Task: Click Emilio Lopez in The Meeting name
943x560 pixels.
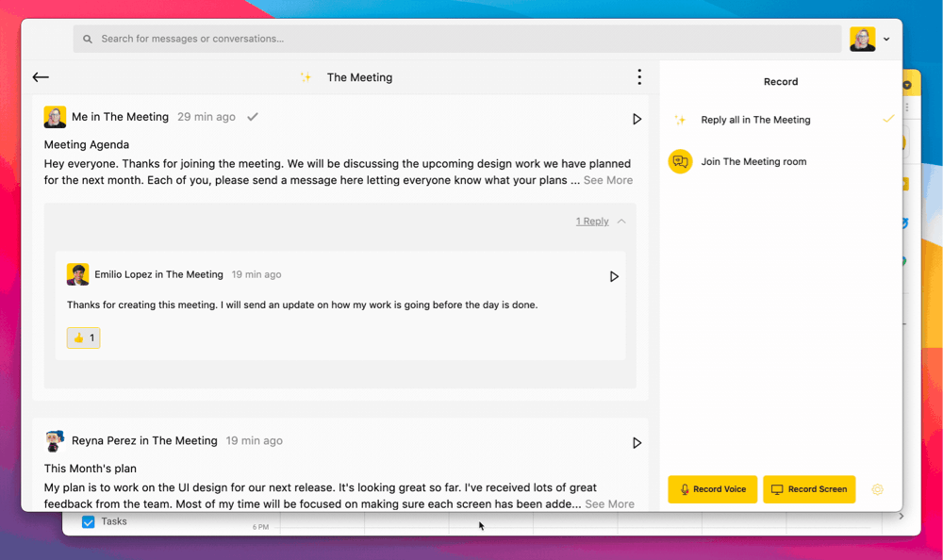Action: point(158,274)
